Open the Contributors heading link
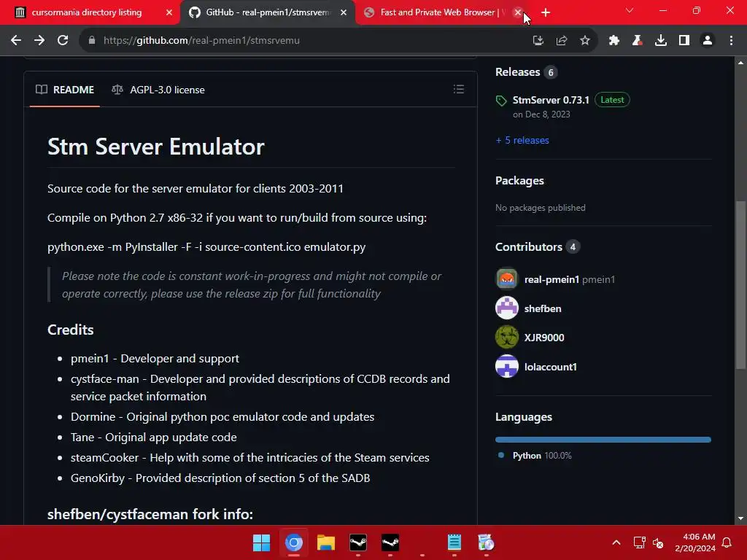 [529, 246]
